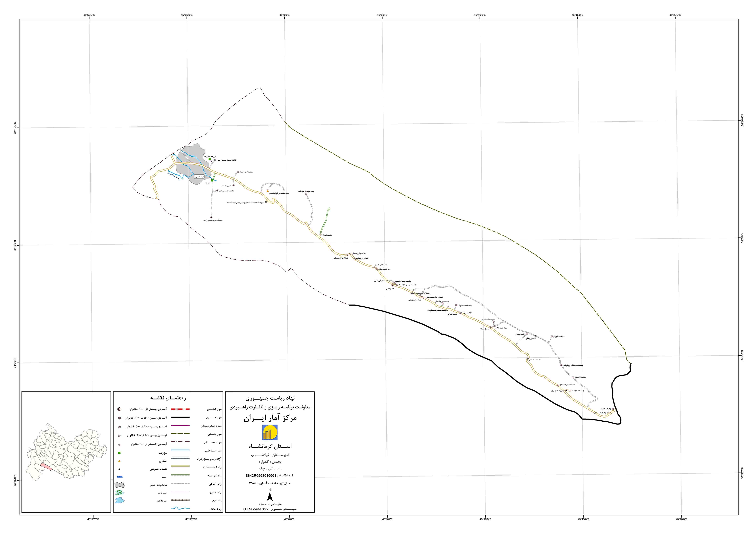This screenshot has height=534, width=756.
Task: Click the black sub-point dot in legend
Action: 119,469
